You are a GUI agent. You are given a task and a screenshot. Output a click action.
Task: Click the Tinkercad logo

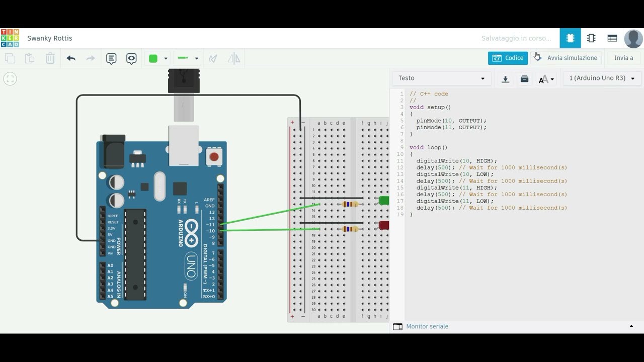click(x=10, y=38)
